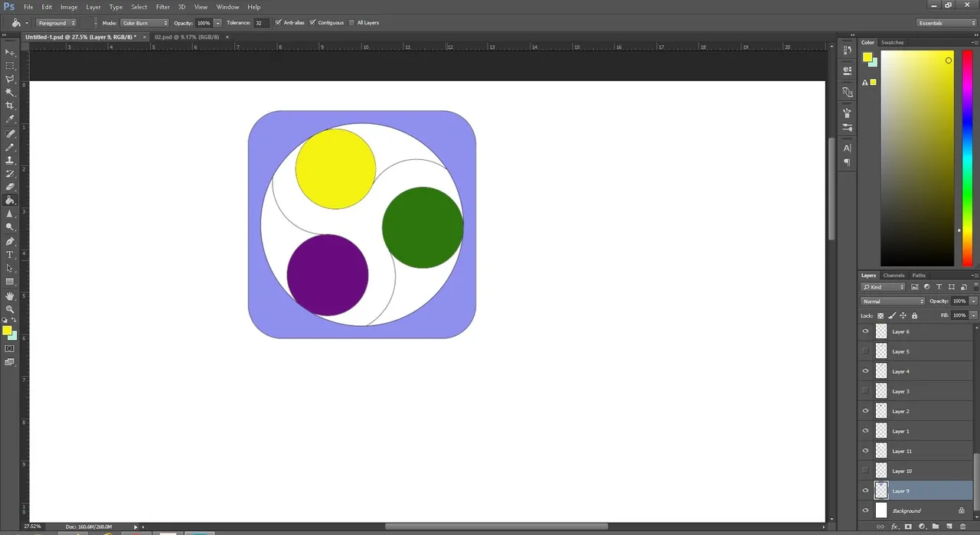Create a new group folder
This screenshot has width=980, height=535.
(936, 527)
